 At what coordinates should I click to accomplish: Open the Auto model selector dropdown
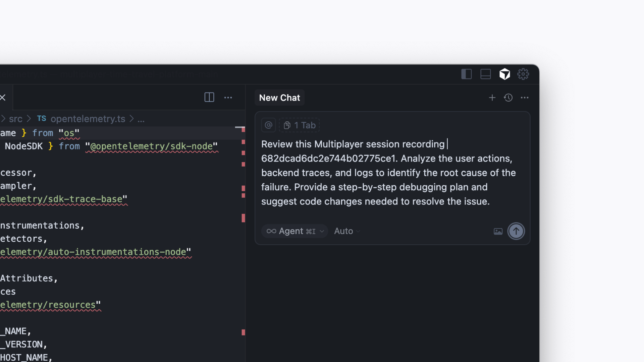point(346,231)
